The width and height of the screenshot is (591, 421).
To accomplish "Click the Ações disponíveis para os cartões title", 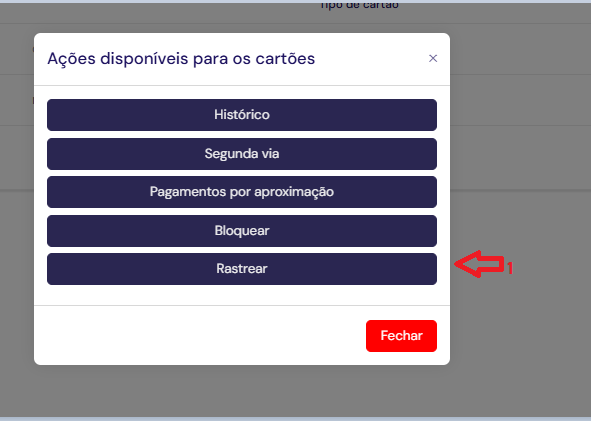I will tap(181, 59).
